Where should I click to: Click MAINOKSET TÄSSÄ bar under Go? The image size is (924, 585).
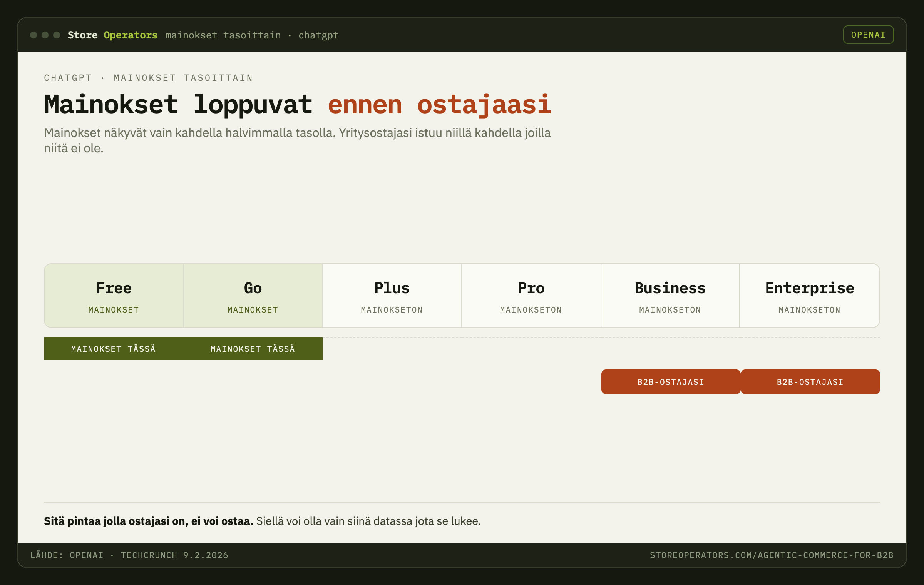tap(253, 349)
